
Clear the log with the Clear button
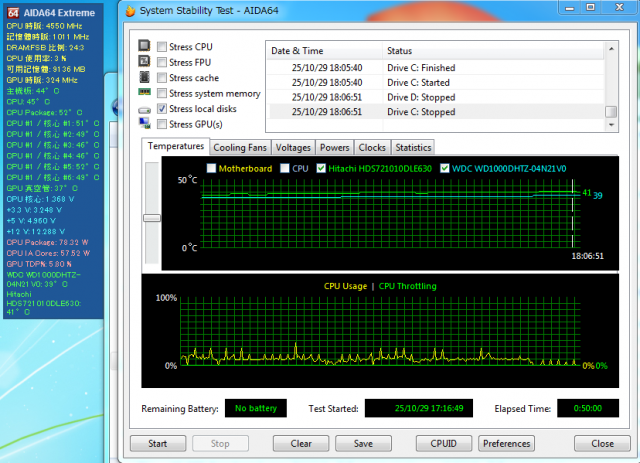point(301,443)
